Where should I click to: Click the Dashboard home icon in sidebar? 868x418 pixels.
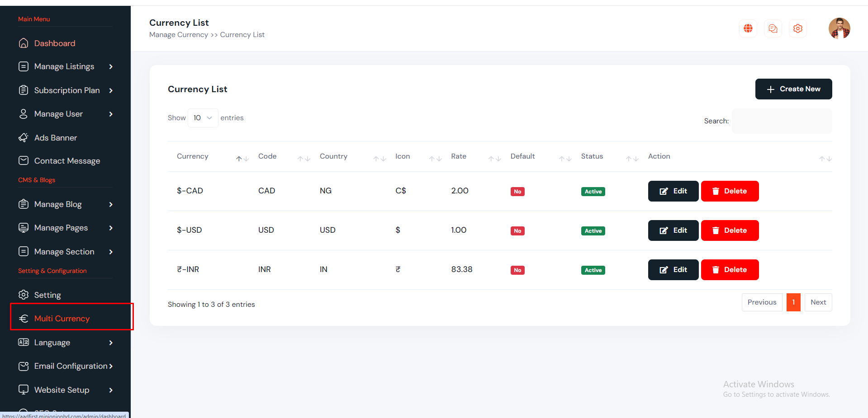pos(24,43)
